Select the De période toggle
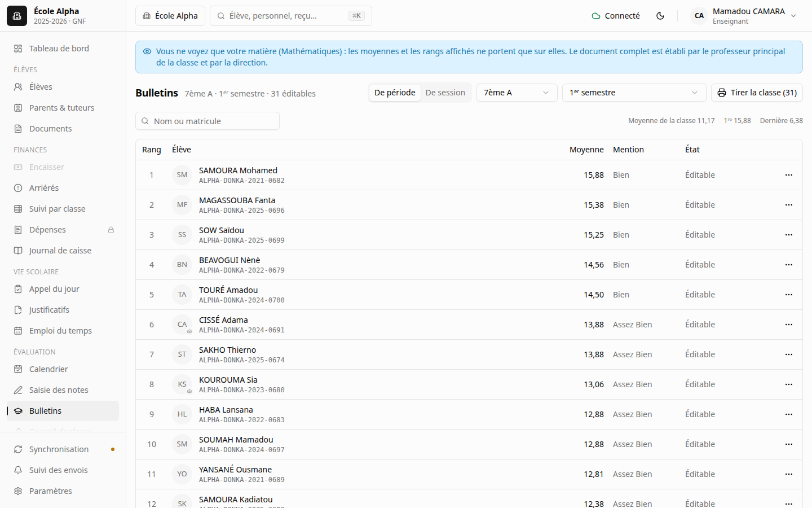Viewport: 812px width, 508px height. tap(395, 93)
